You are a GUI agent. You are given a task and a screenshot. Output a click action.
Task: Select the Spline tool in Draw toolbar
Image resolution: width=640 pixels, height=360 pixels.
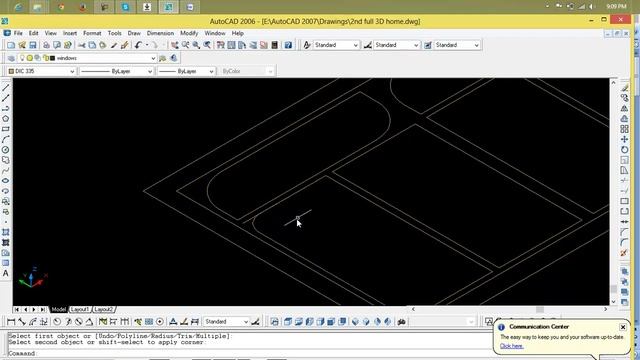coord(6,171)
